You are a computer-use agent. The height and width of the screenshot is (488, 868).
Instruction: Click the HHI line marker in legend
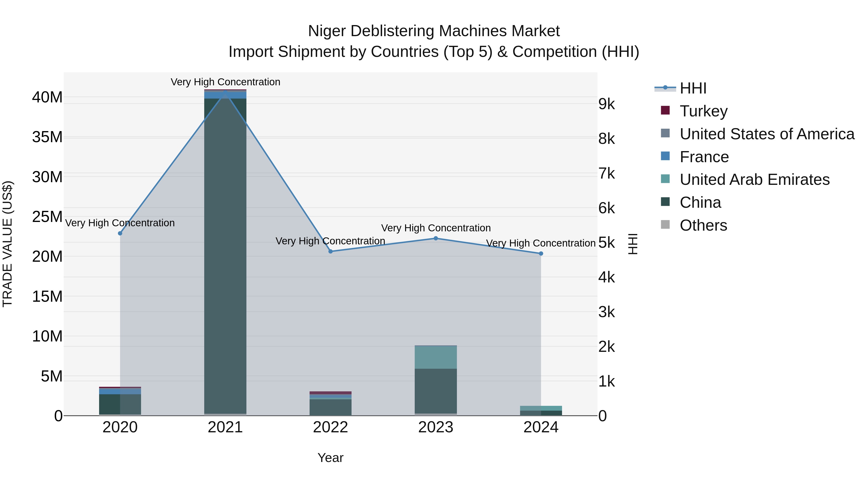point(665,87)
